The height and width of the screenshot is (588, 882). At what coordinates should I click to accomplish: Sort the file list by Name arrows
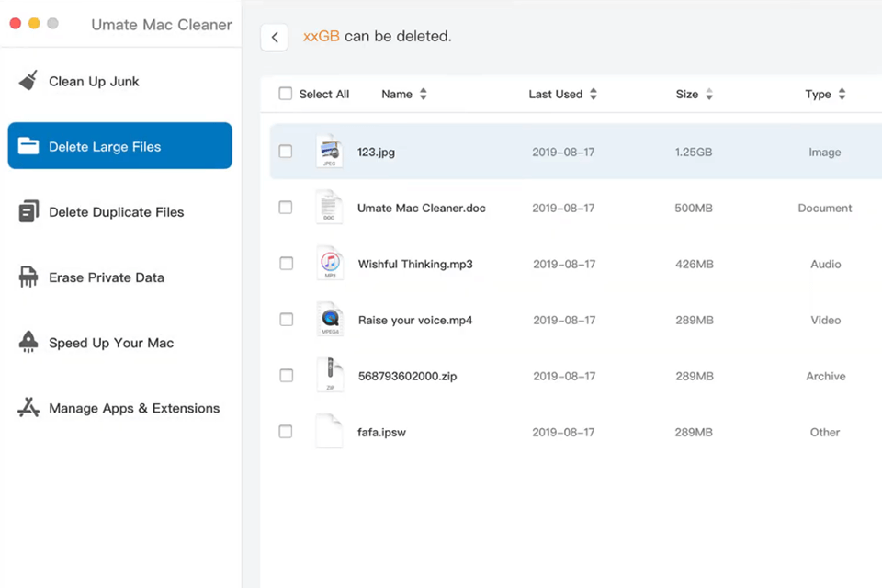(424, 94)
